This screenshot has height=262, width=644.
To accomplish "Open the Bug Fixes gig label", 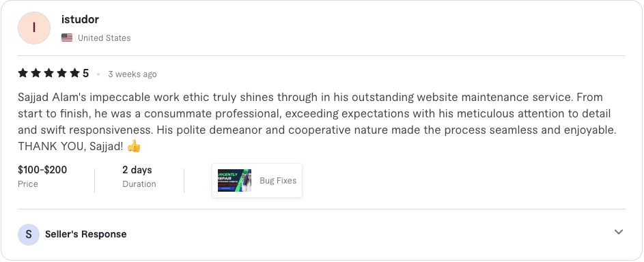I will (x=278, y=181).
